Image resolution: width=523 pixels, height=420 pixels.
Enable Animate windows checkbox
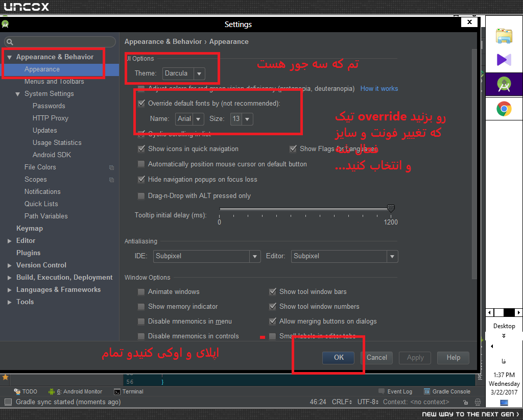[141, 292]
